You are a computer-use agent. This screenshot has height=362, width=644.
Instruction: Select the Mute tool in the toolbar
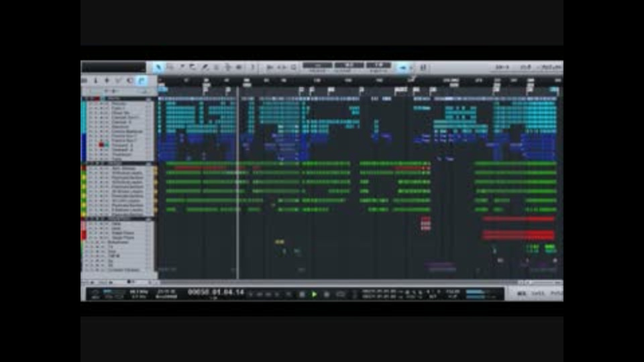coord(216,67)
